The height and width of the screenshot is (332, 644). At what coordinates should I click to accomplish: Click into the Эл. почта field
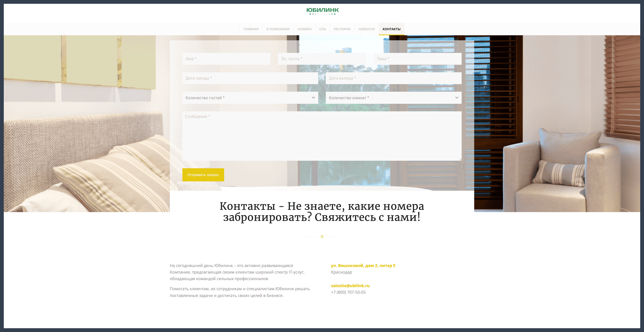click(322, 59)
